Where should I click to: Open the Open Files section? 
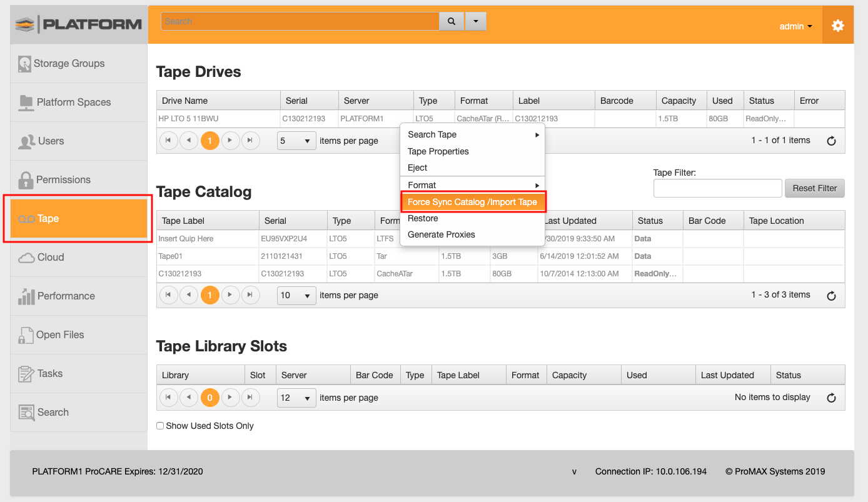coord(79,334)
